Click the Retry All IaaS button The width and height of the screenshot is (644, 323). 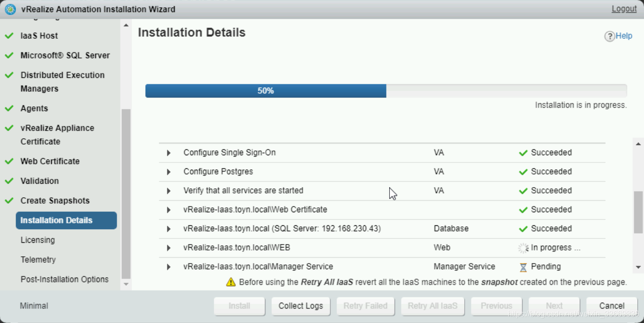point(433,306)
